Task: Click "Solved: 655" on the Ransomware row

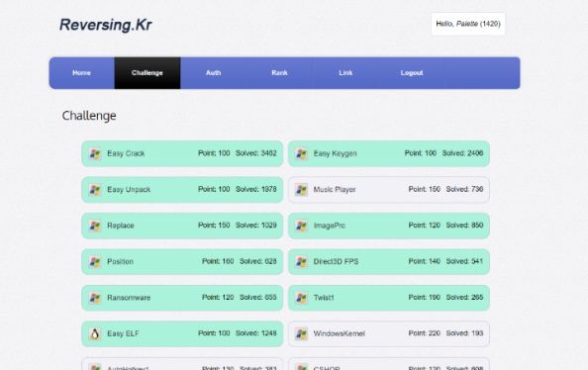Action: (258, 297)
